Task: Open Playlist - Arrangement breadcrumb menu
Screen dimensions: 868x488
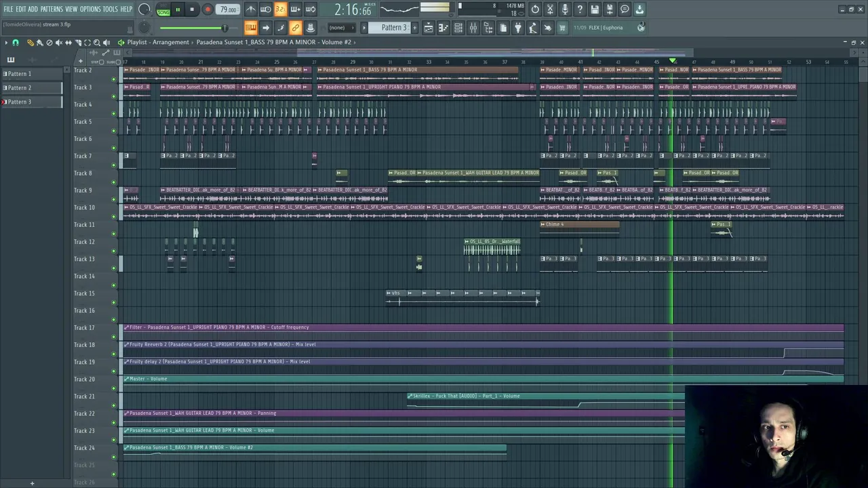Action: [158, 42]
